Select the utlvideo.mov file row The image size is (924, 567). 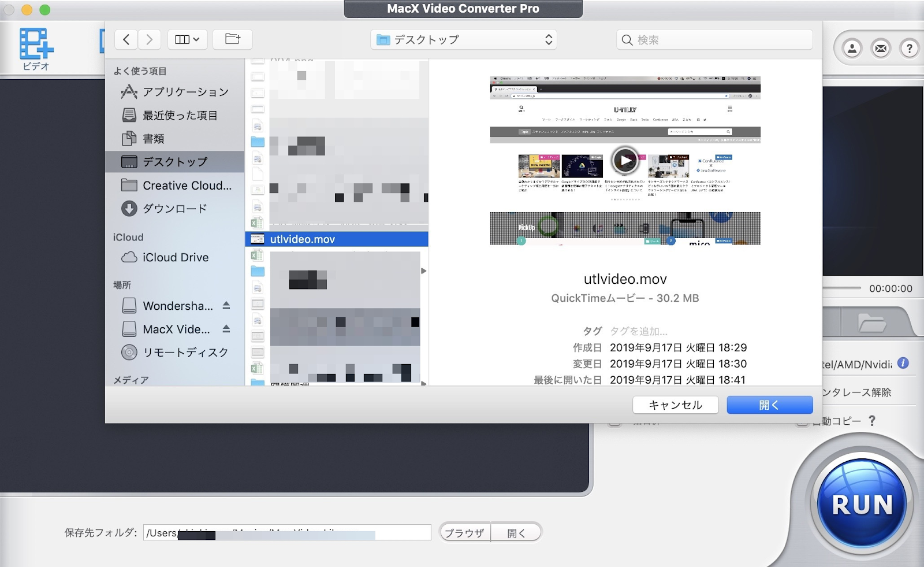pyautogui.click(x=337, y=239)
